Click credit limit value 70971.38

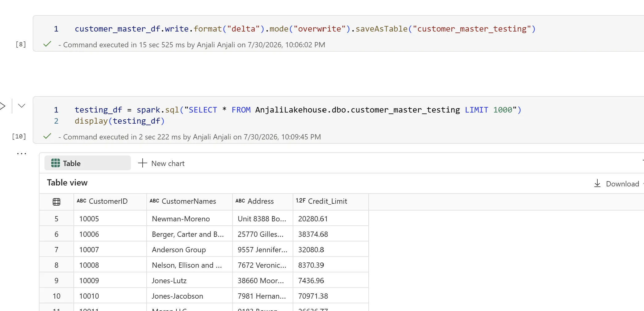(x=331, y=296)
